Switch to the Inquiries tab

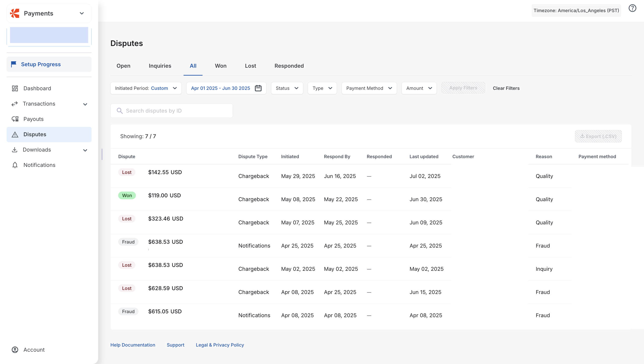pyautogui.click(x=160, y=66)
